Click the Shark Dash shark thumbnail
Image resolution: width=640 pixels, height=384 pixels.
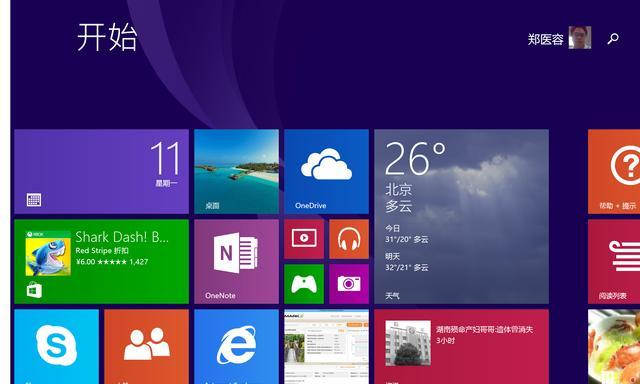pyautogui.click(x=48, y=253)
